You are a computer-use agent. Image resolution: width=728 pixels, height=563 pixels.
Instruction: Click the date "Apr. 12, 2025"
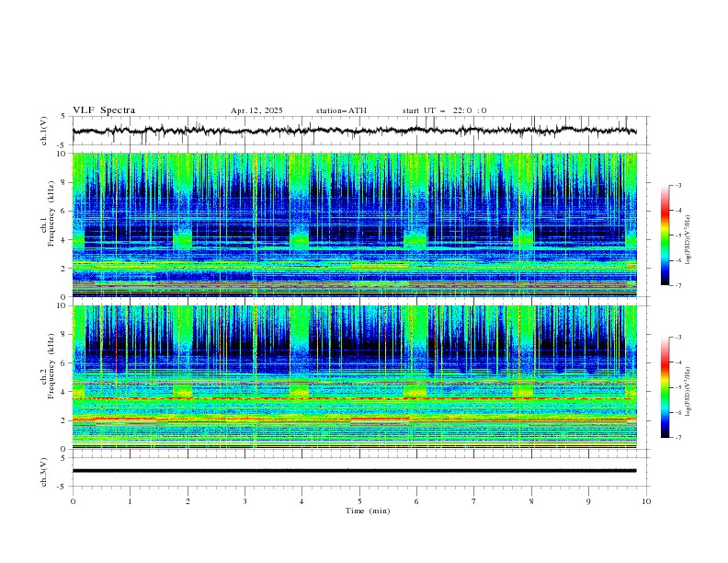(x=256, y=110)
